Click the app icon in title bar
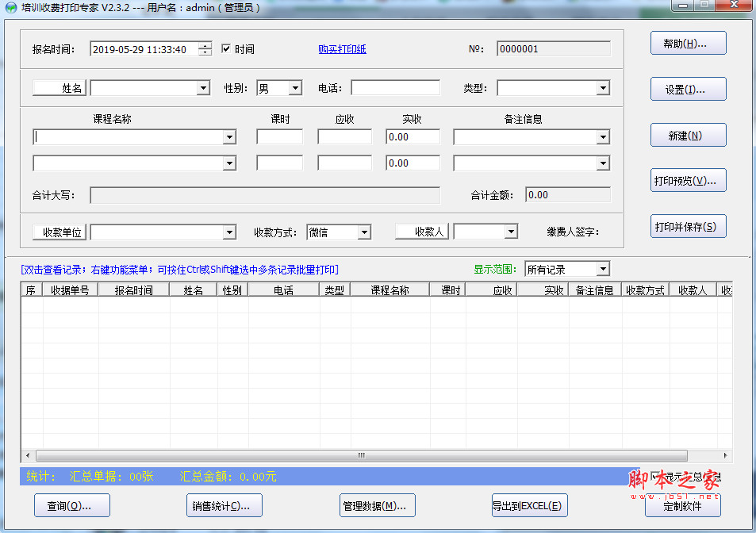 (x=11, y=8)
